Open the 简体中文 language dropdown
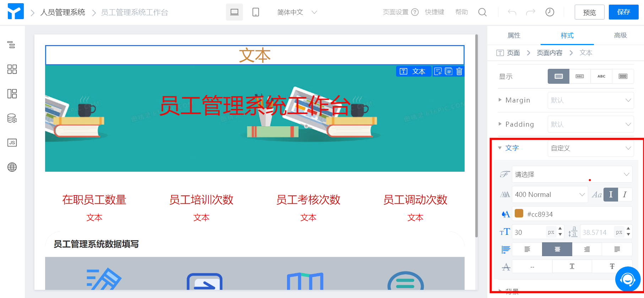Image resolution: width=644 pixels, height=298 pixels. (x=297, y=12)
